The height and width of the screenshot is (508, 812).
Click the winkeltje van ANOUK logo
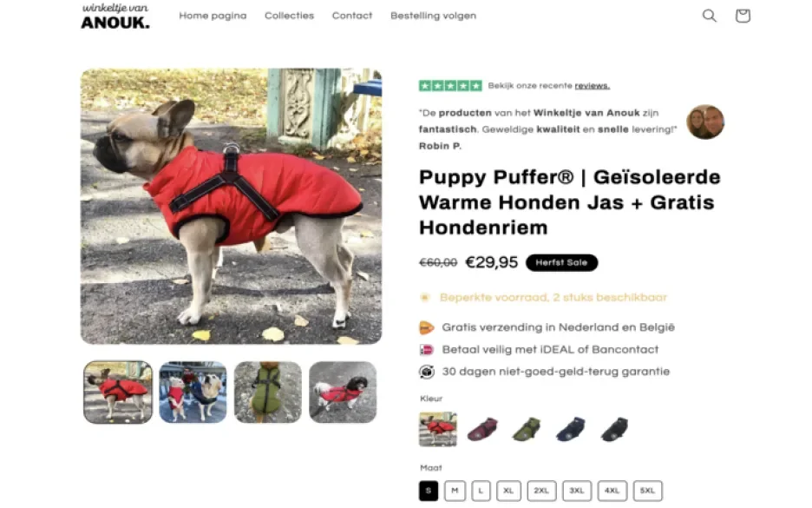(115, 16)
